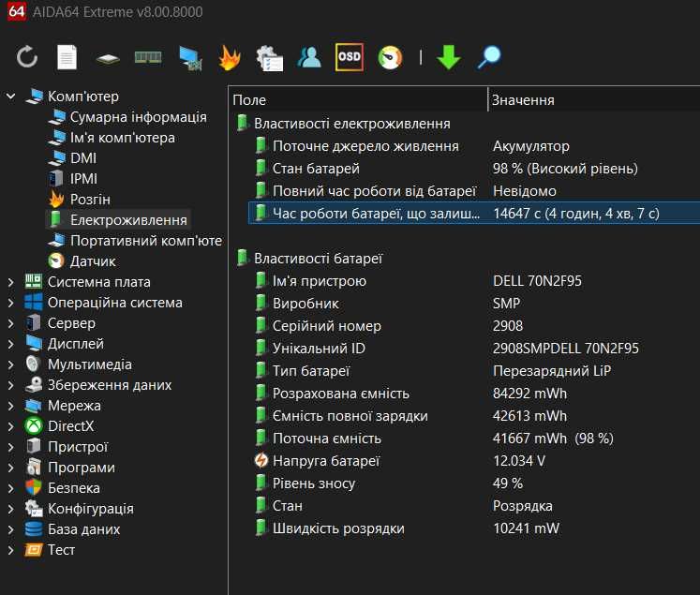Click the magnifier search icon
This screenshot has height=595, width=700.
[489, 57]
